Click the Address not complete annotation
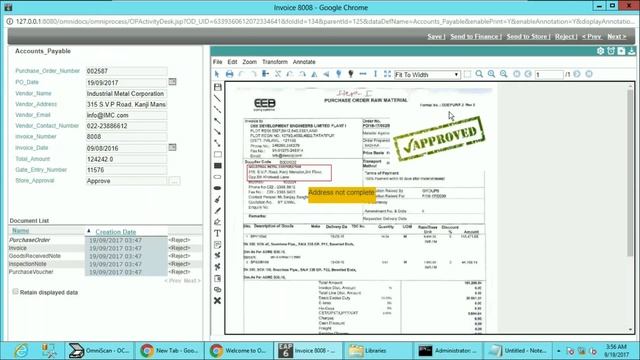The width and height of the screenshot is (640, 360). [x=341, y=194]
